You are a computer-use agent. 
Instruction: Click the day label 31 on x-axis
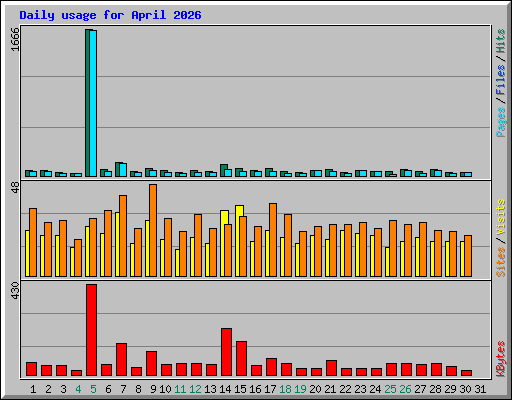[x=480, y=389]
